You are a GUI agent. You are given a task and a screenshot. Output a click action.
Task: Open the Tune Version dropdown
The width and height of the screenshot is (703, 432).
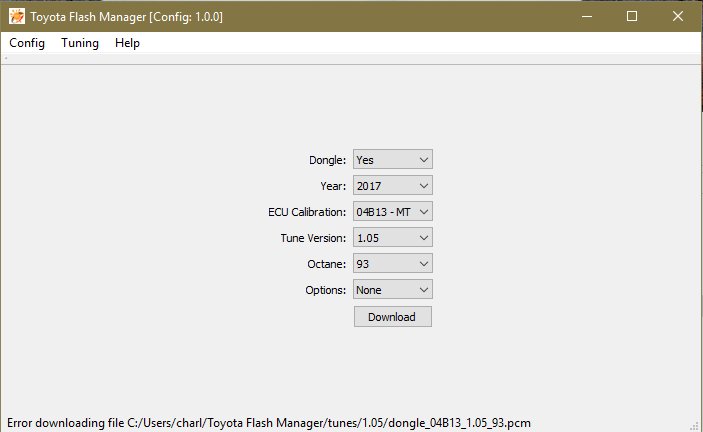tap(393, 238)
